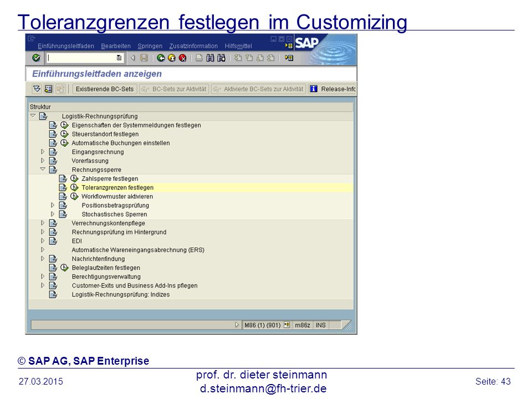532x399 pixels.
Task: Click the Create New Session toolbar icon
Action: pyautogui.click(x=289, y=58)
